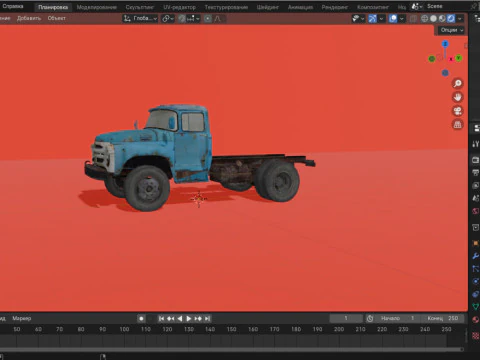Screen dimensions: 480x360
Task: Toggle proportional editing
Action: click(208, 19)
